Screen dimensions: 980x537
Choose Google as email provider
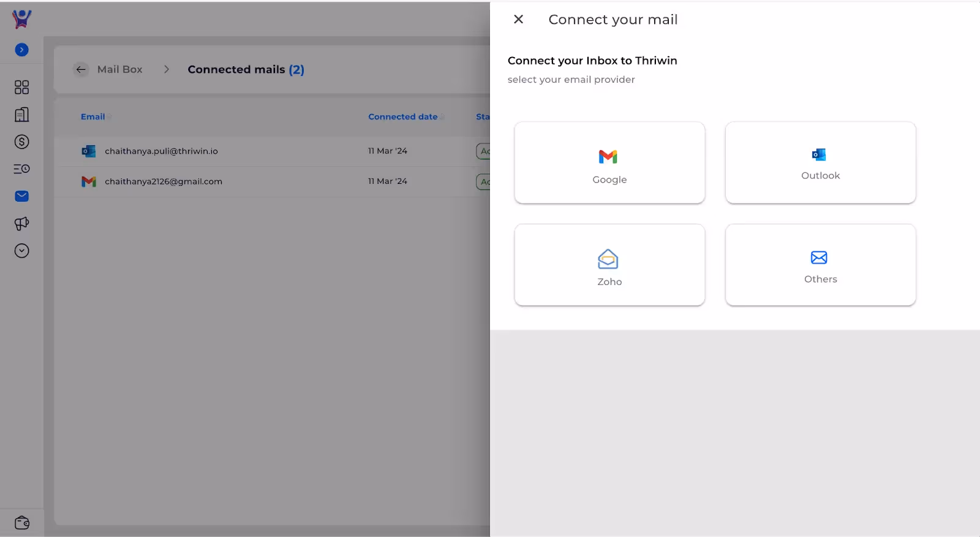point(609,162)
